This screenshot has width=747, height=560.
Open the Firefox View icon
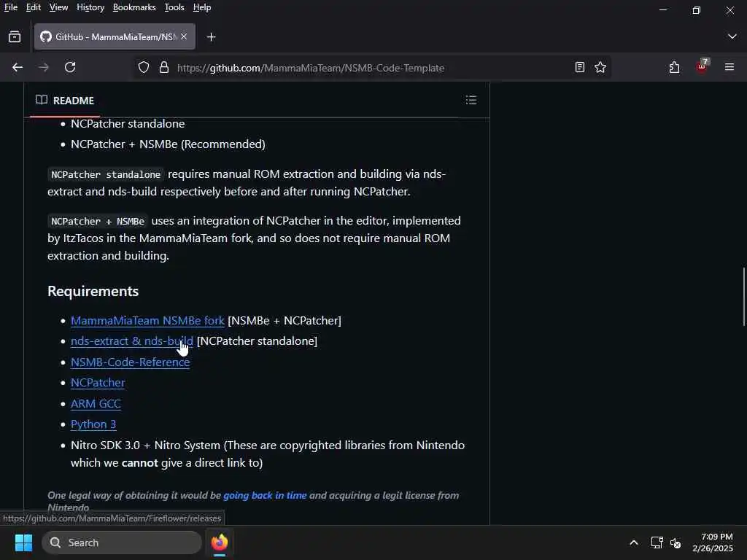tap(15, 36)
